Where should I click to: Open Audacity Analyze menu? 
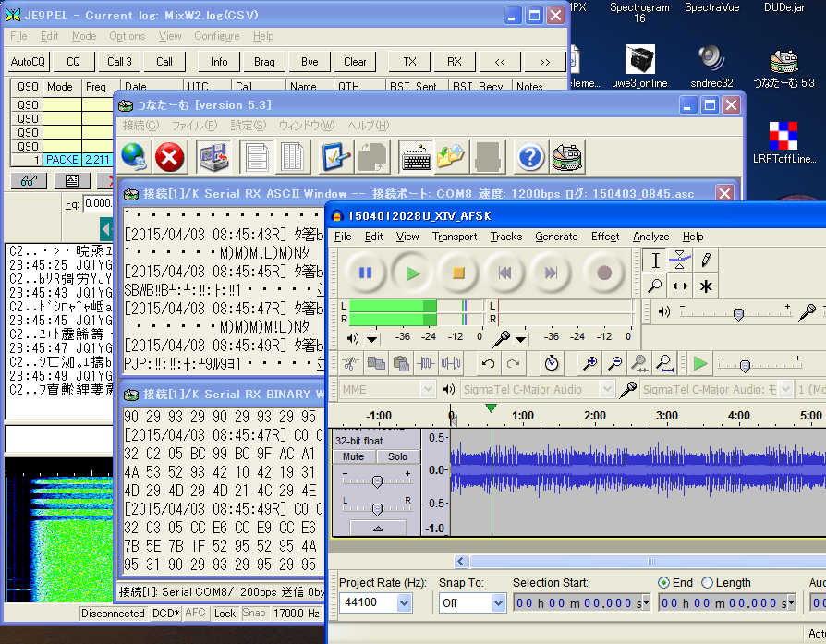pos(650,237)
